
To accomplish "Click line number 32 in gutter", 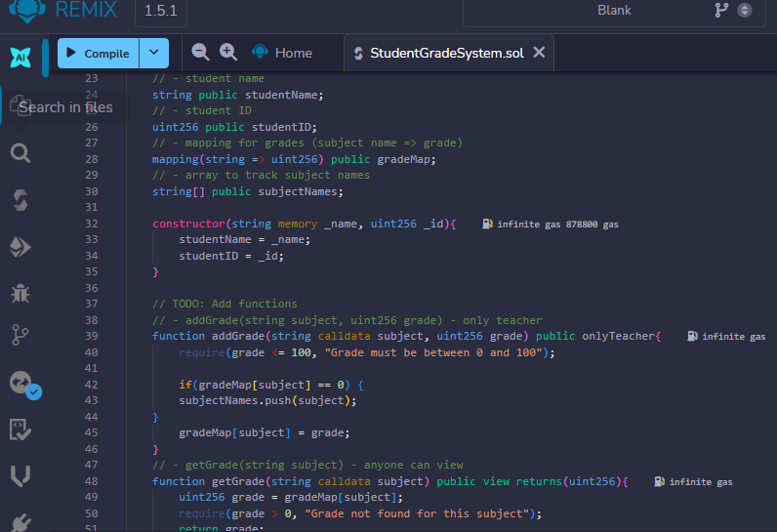I will coord(92,224).
